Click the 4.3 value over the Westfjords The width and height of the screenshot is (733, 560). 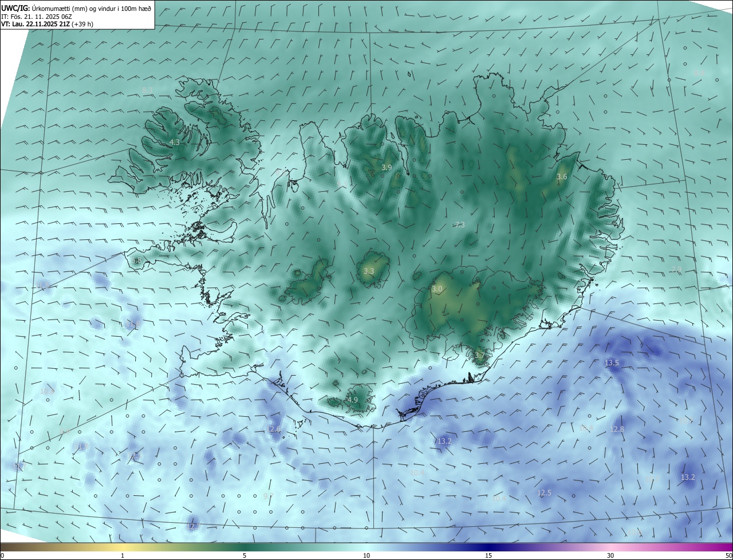(175, 142)
